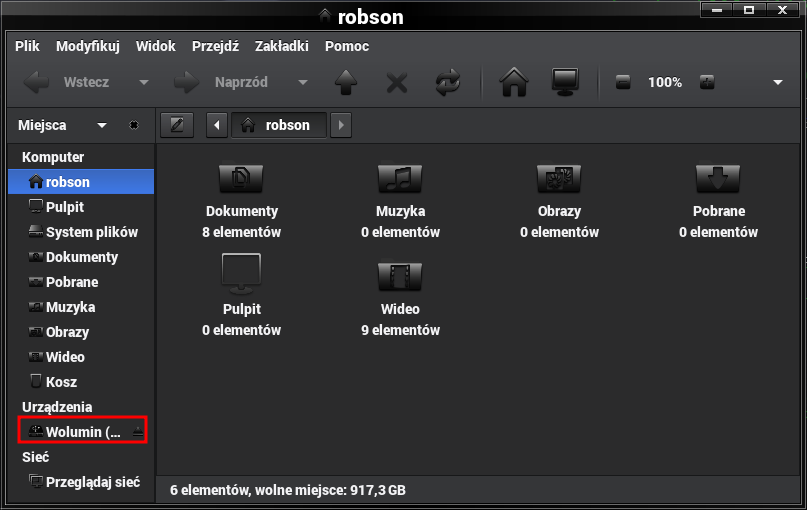Open the Pomoc menu
The image size is (807, 510).
point(347,46)
